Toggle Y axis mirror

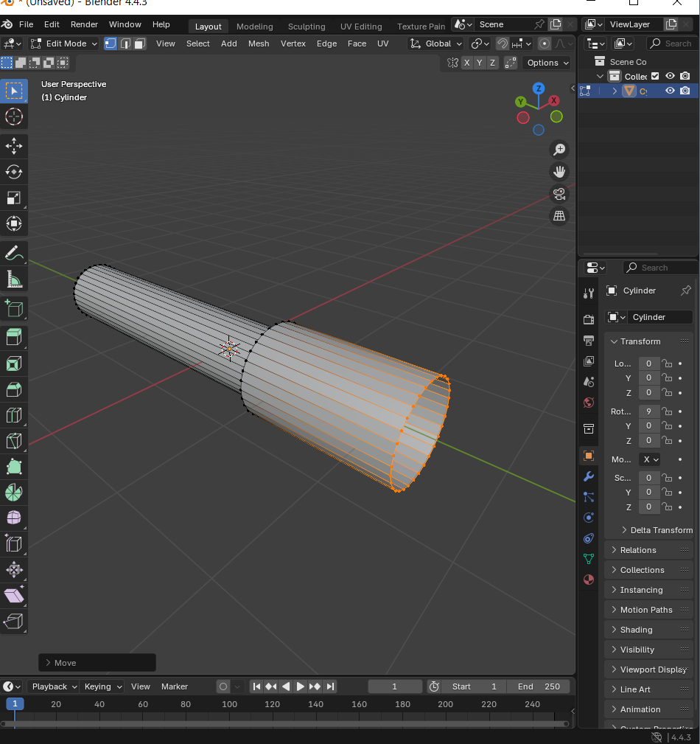480,63
